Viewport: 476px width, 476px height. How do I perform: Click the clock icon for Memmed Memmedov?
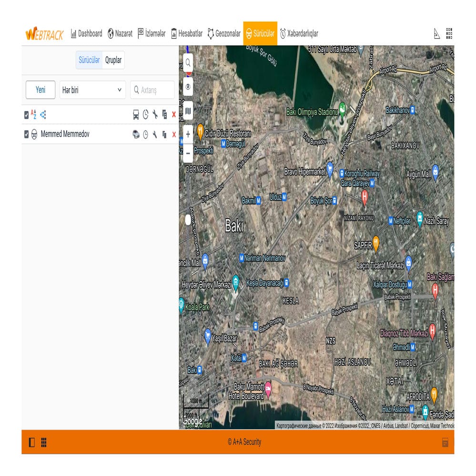(146, 135)
